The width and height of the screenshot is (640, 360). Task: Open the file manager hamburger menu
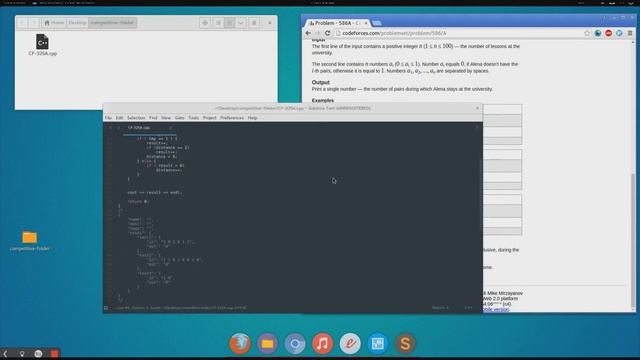click(254, 23)
